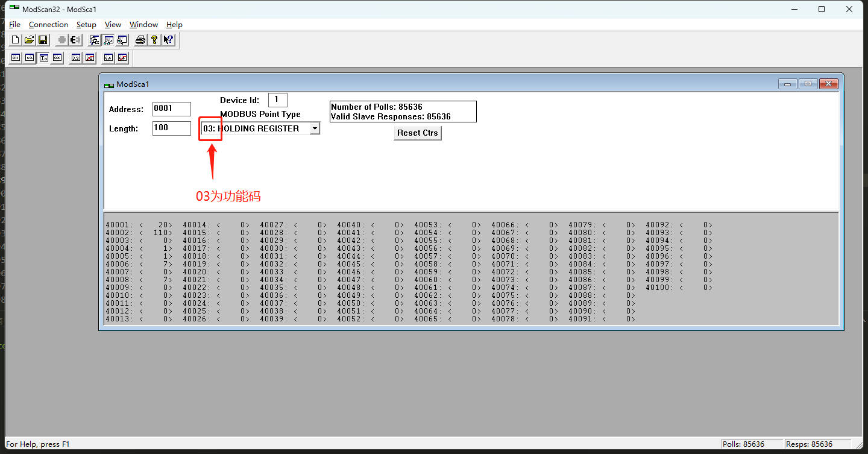The image size is (868, 454).
Task: Click the ModSca1 child window icon
Action: pyautogui.click(x=109, y=84)
